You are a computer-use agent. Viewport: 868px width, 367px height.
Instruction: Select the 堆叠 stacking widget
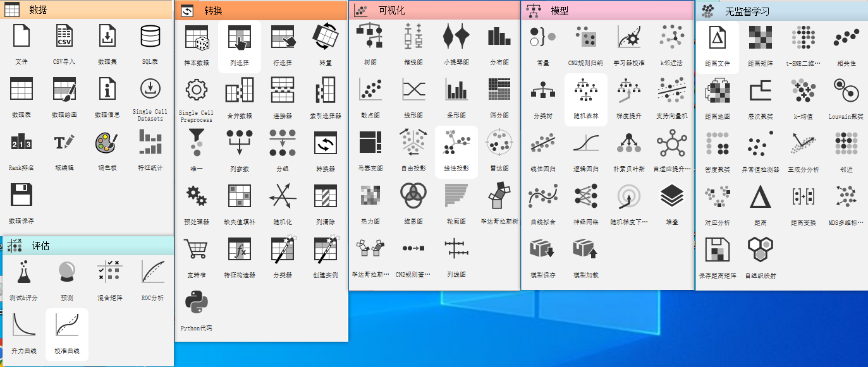[672, 196]
